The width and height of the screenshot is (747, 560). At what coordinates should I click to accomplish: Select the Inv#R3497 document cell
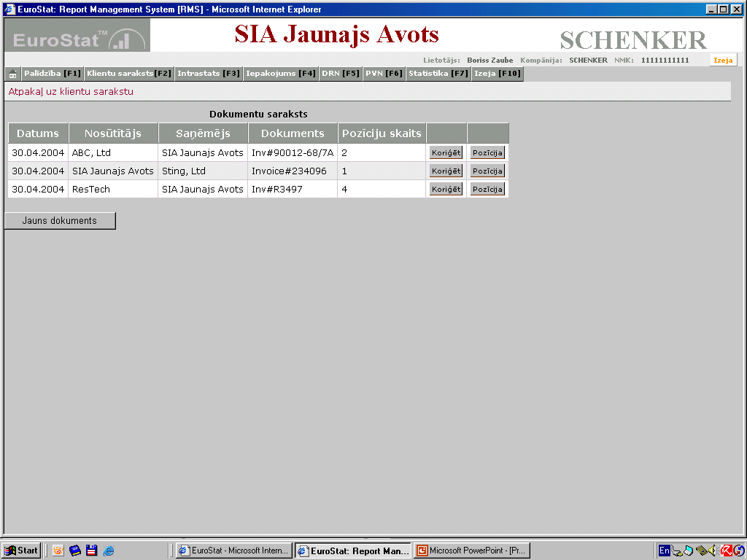click(x=293, y=189)
